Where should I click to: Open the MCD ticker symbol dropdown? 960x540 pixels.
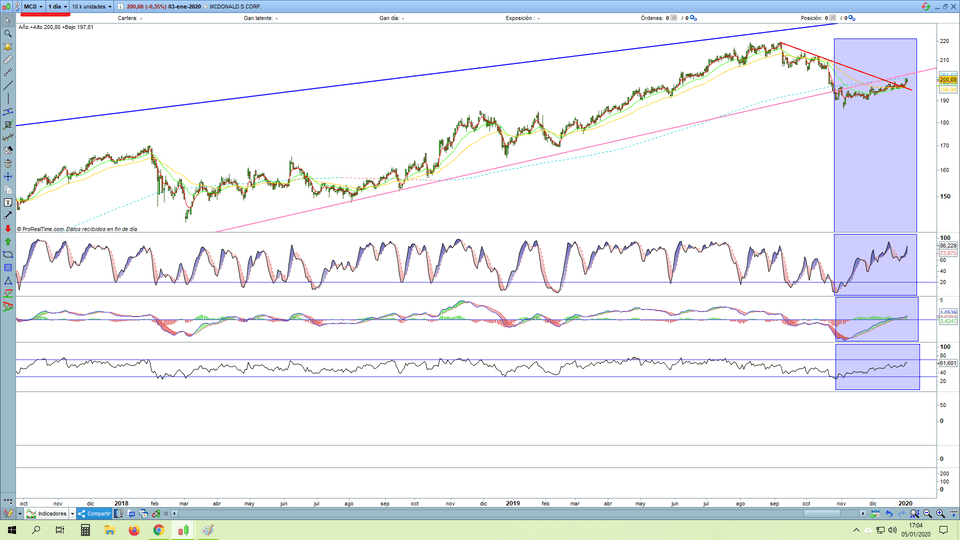click(32, 6)
